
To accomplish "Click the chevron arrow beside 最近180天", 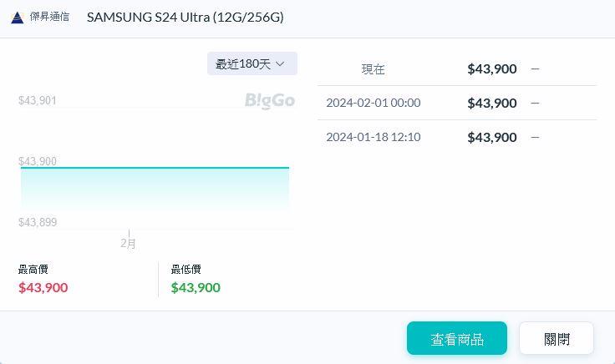I will 281,64.
